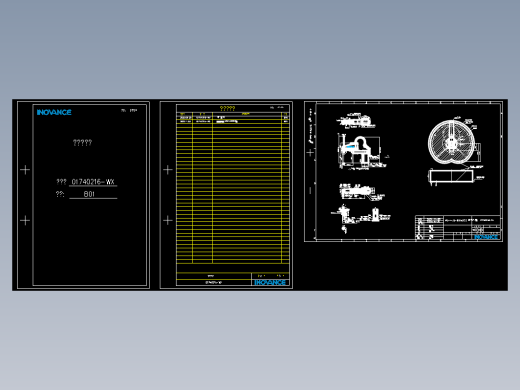Viewport: 520px width, 390px height.
Task: Click the INOVANCE logo on the cover sheet
Action: [x=54, y=112]
